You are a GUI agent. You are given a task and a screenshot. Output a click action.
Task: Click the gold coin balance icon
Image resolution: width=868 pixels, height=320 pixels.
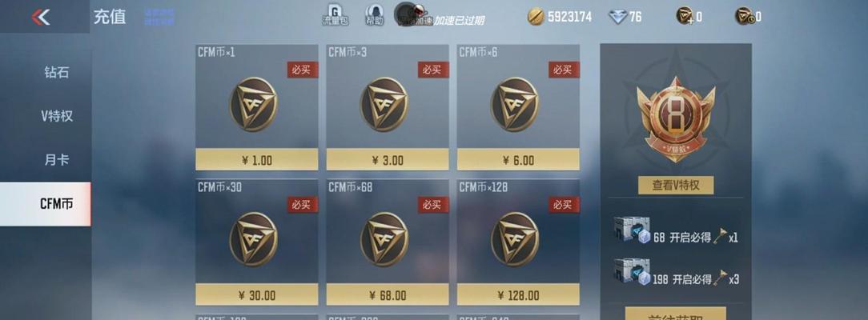(536, 17)
